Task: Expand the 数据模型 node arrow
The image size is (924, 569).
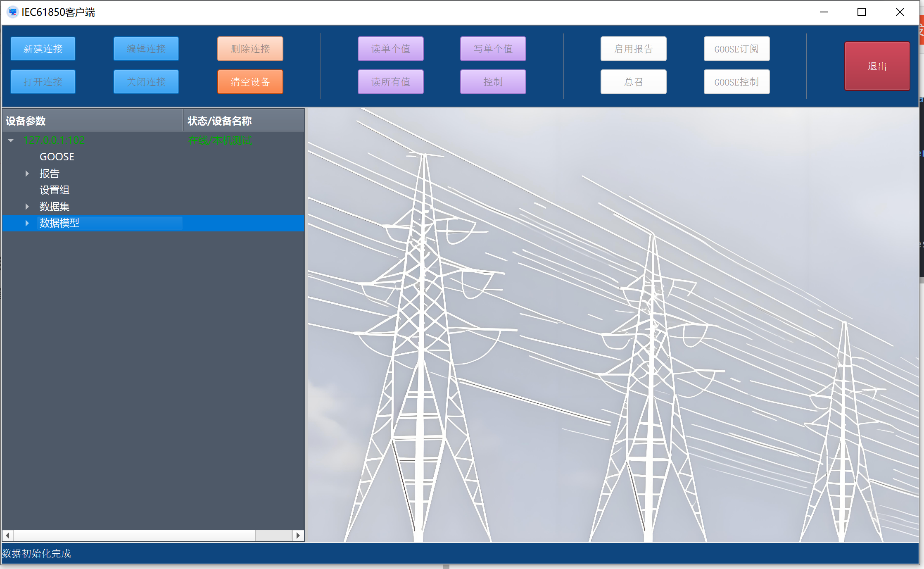Action: [27, 223]
